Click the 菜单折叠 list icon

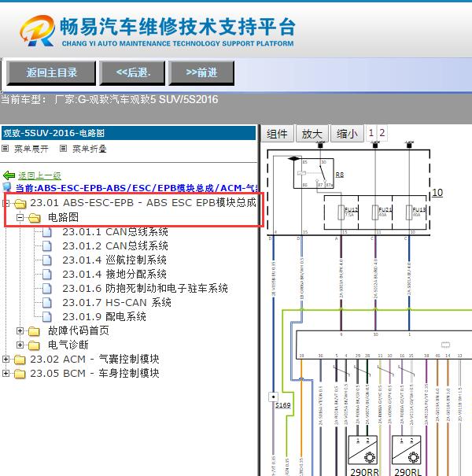(x=63, y=149)
